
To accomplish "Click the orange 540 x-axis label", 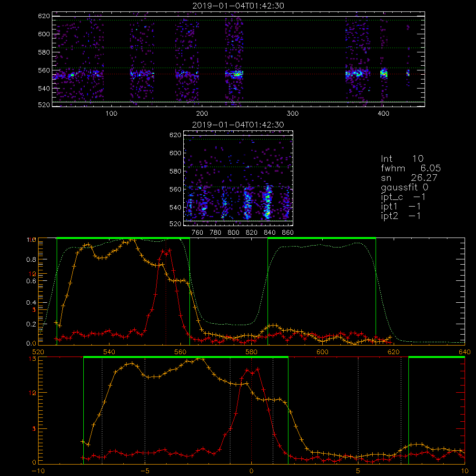I will tap(109, 352).
